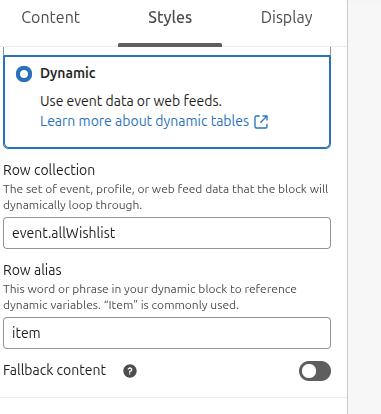Viewport: 381px width, 414px height.
Task: Enable the Fallback content toggle
Action: coord(315,371)
